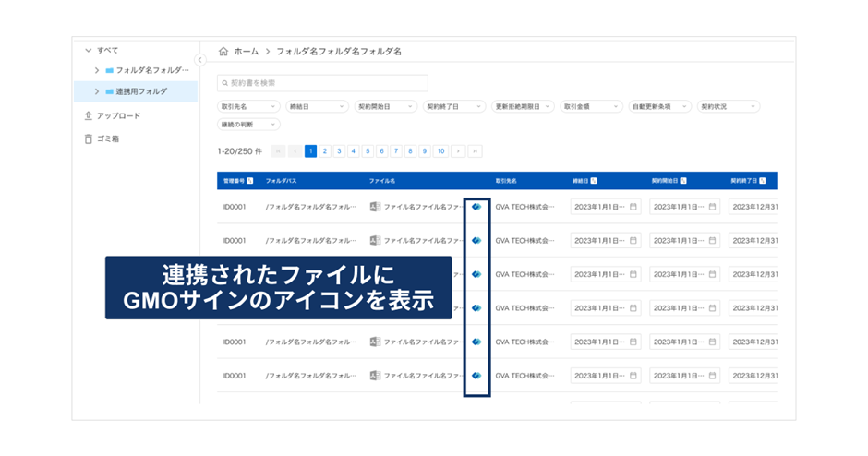The image size is (868, 456).
Task: Click the previous page arrow button
Action: (x=295, y=151)
